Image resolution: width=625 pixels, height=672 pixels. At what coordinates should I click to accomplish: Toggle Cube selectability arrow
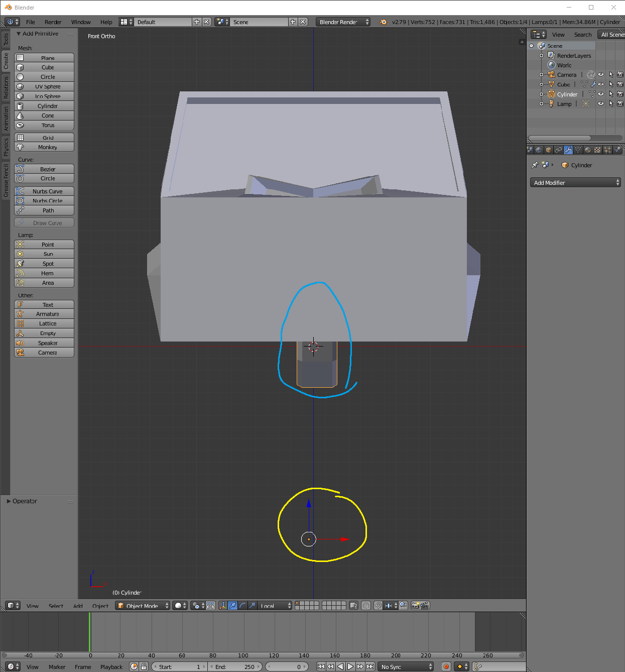(x=611, y=84)
